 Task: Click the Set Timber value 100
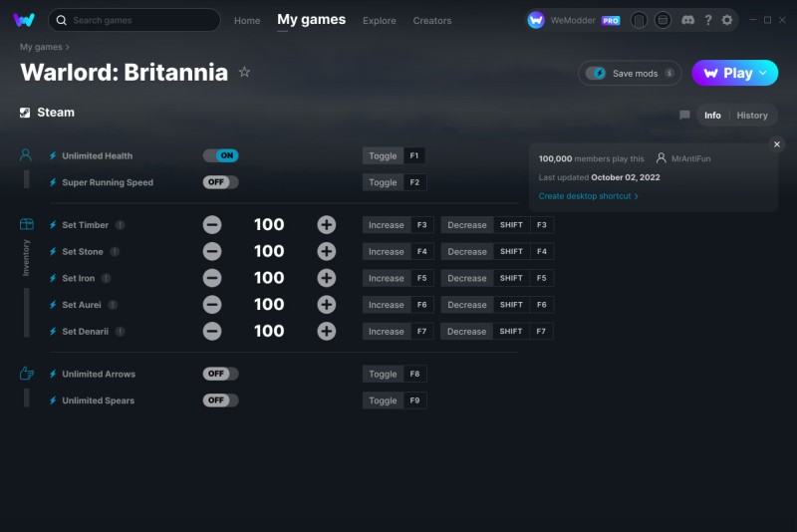269,224
